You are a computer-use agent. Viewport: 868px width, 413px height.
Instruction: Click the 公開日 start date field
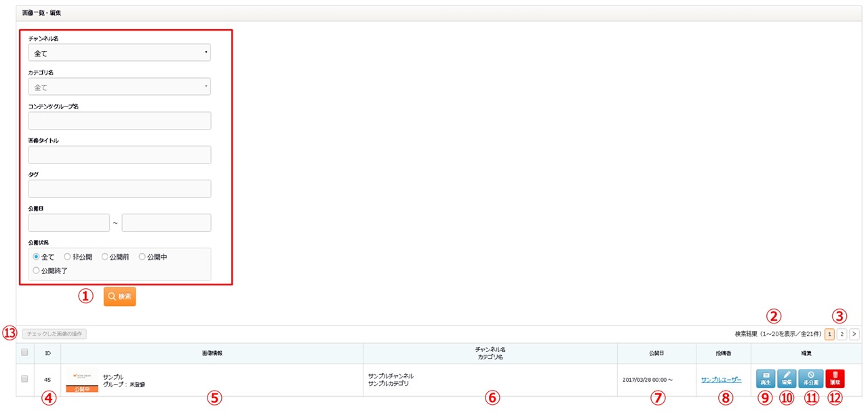click(x=68, y=222)
